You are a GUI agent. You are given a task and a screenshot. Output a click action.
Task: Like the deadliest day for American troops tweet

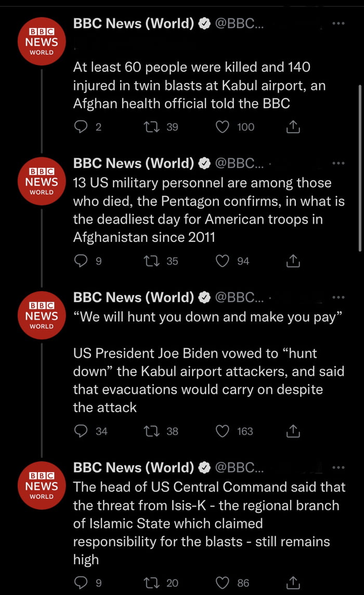[x=223, y=261]
